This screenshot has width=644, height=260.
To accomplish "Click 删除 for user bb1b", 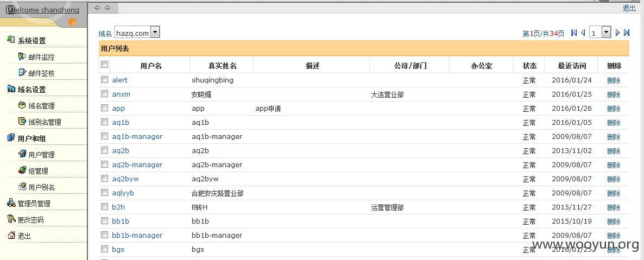I will pyautogui.click(x=614, y=221).
